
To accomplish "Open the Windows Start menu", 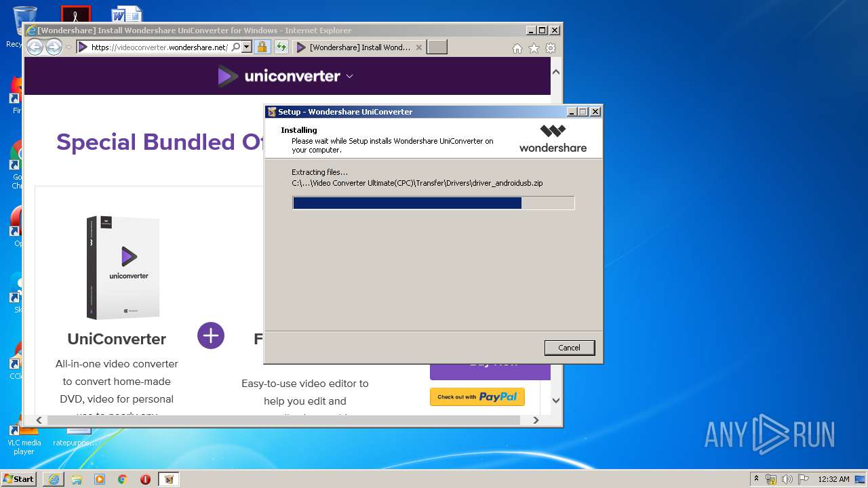I will click(19, 479).
